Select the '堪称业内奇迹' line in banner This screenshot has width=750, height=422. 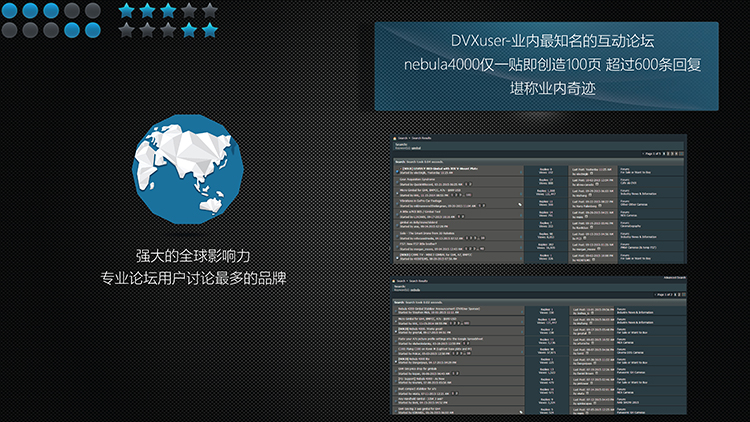coord(552,88)
